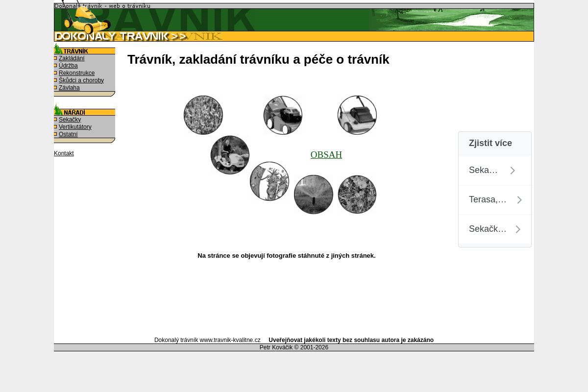Image resolution: width=588 pixels, height=392 pixels.
Task: Click the sprinkler photo thumbnail
Action: 314,195
